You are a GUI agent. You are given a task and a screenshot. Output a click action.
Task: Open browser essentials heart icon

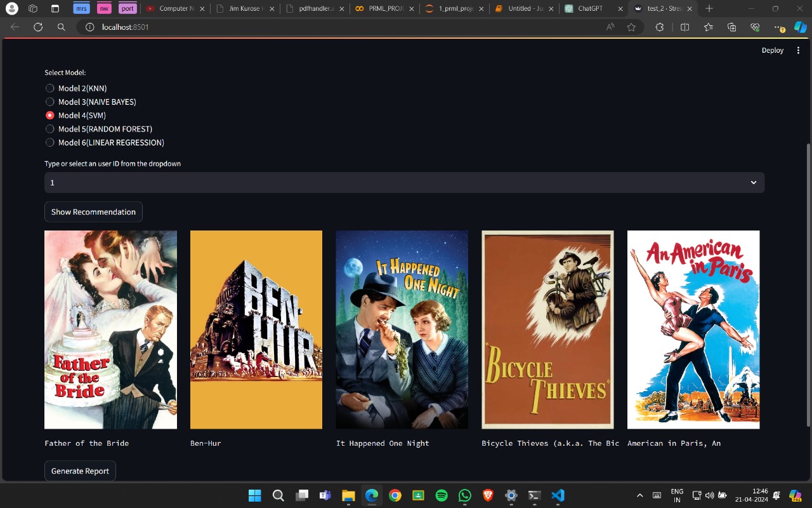point(755,27)
